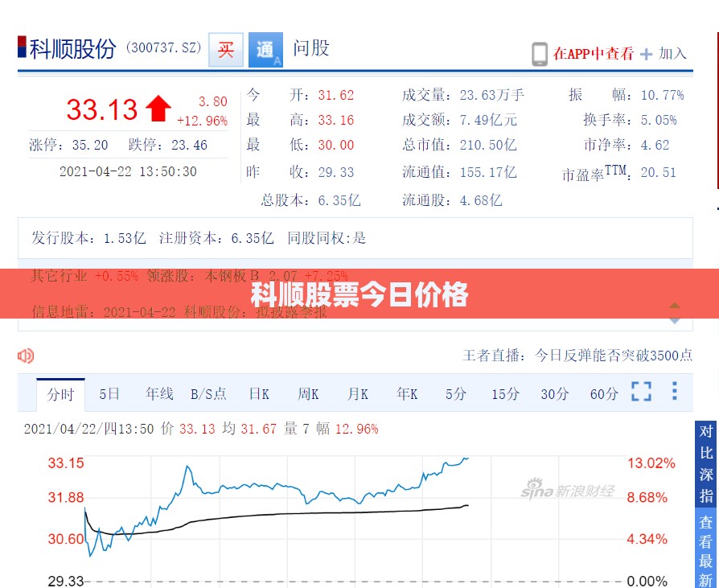719x588 pixels.
Task: Click the plus 加入 add icon
Action: click(x=646, y=55)
